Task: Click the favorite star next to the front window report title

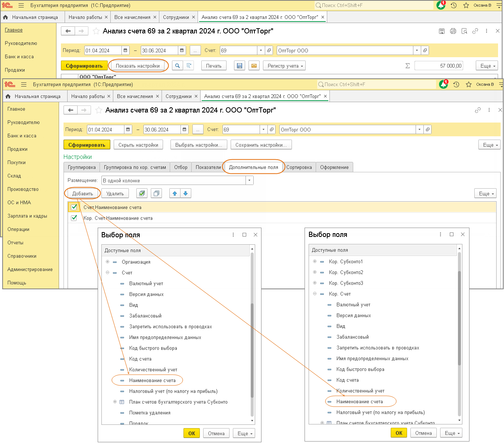Action: click(99, 110)
